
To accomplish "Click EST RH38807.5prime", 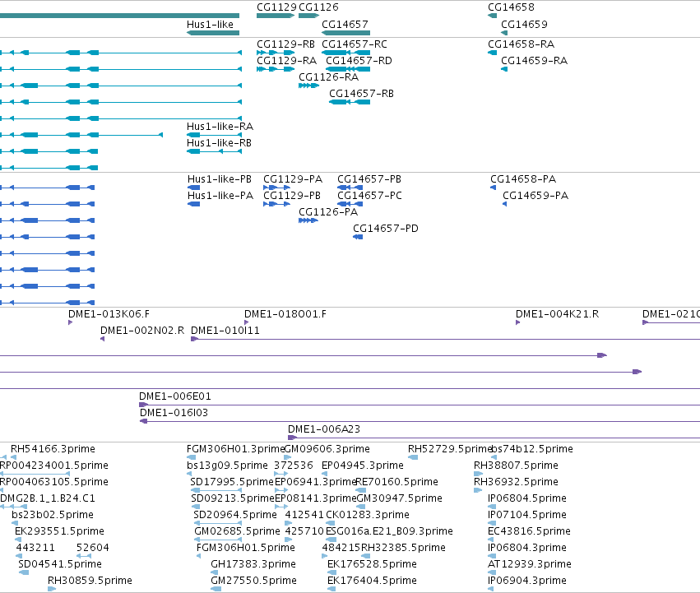I will click(516, 466).
